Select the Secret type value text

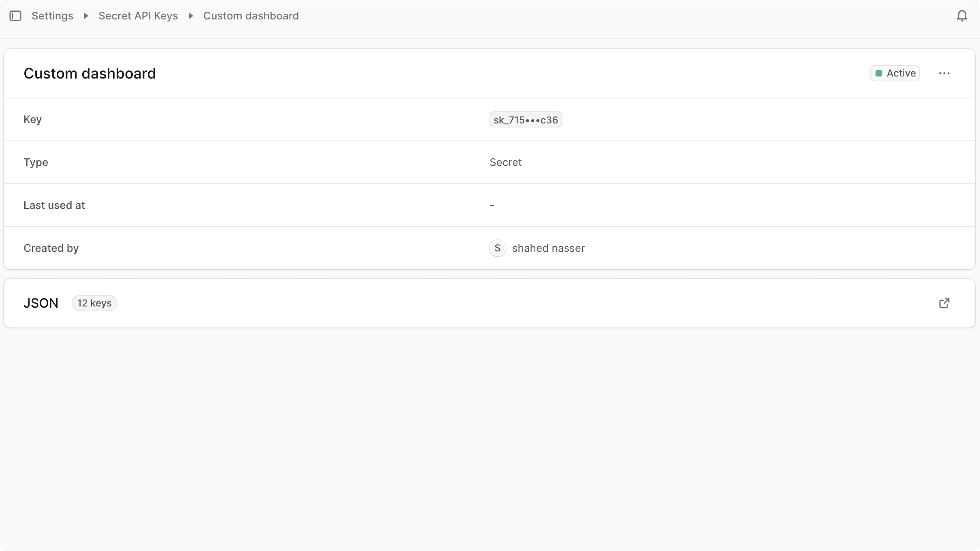(505, 162)
